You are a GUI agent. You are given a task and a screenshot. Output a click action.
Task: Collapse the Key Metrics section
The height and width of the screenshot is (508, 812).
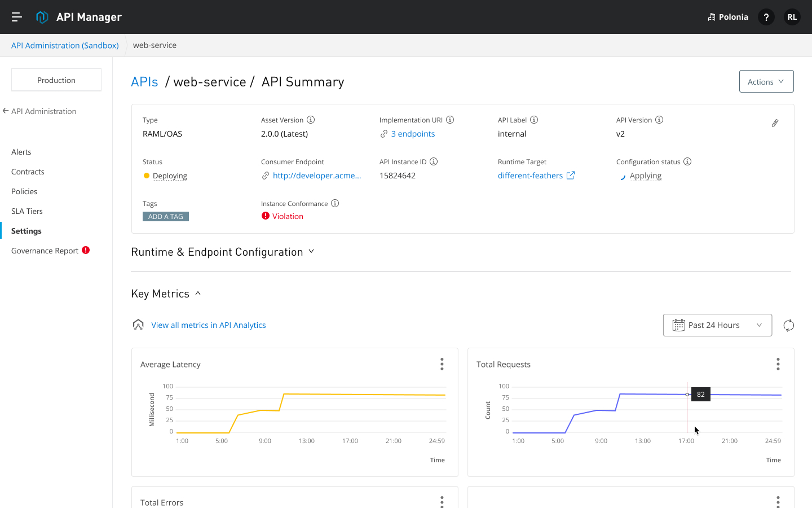coord(166,294)
